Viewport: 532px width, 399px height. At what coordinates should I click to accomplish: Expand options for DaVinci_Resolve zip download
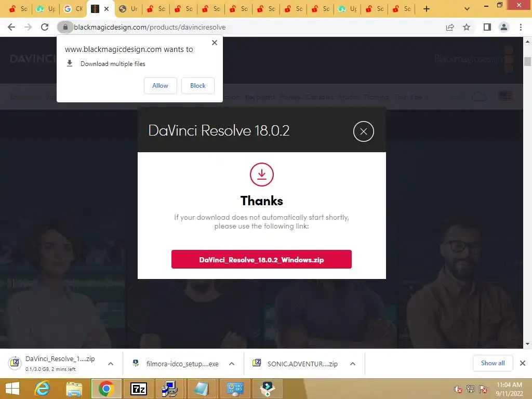[x=111, y=364]
